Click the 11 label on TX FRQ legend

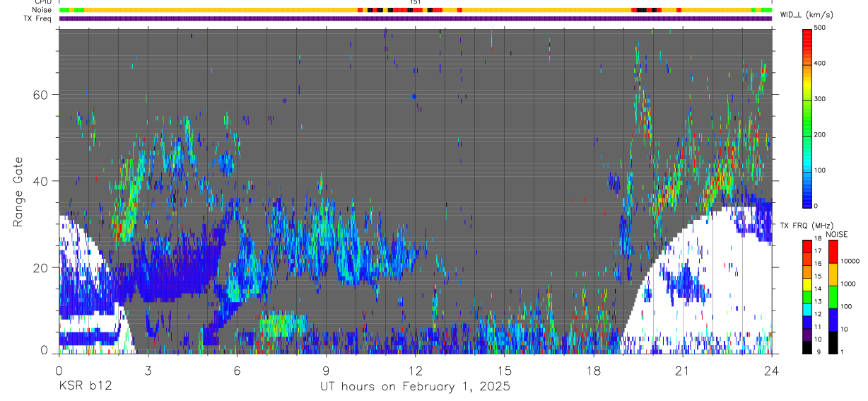[819, 327]
